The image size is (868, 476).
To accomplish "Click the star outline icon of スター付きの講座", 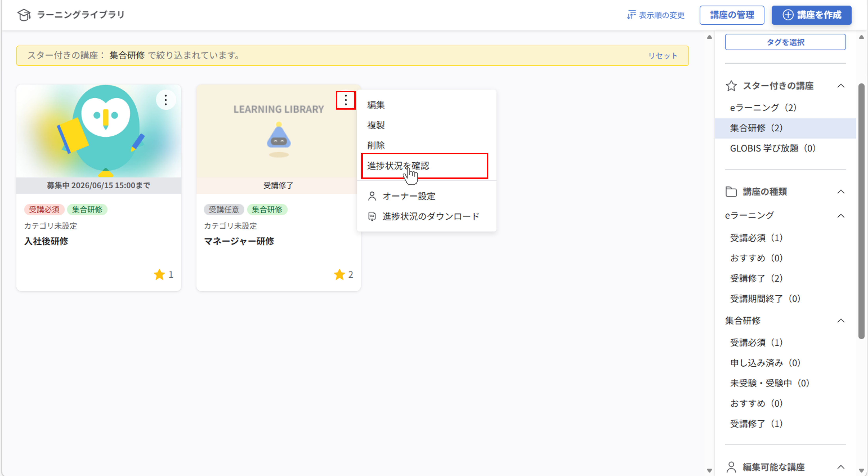I will [731, 86].
